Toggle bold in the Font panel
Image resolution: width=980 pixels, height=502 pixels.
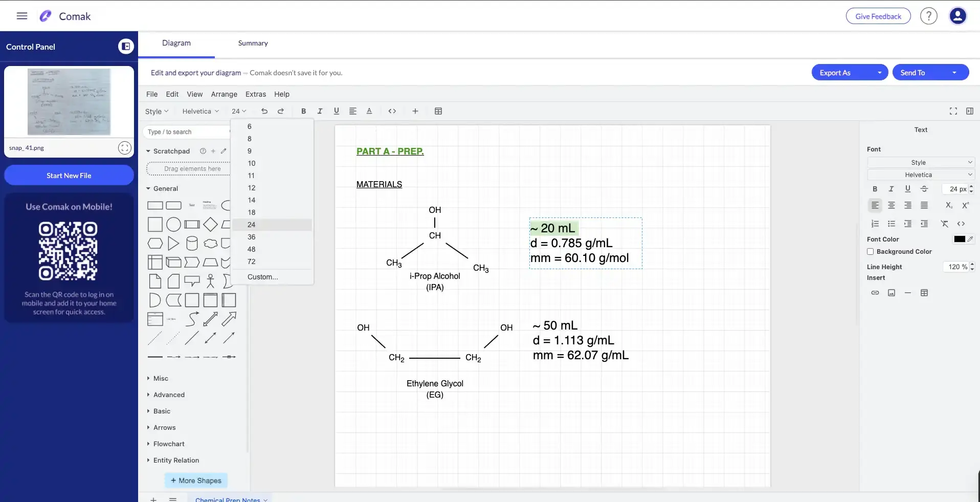(x=875, y=189)
